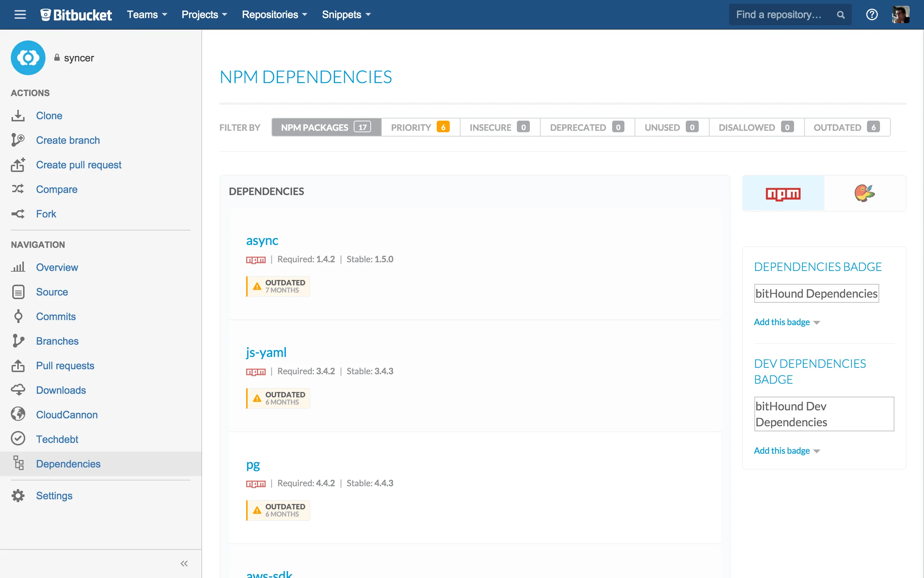Go to the Overview page
Screen dimensions: 924x578
(57, 267)
